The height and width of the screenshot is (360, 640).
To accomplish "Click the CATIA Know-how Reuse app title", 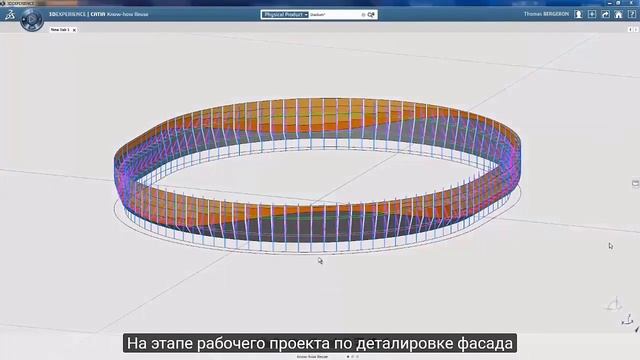I will coord(119,14).
